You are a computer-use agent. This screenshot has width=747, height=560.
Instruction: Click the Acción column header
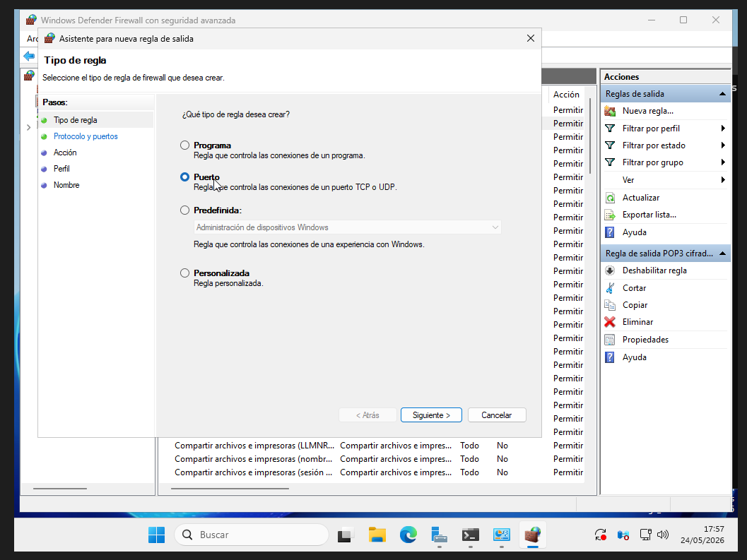566,95
